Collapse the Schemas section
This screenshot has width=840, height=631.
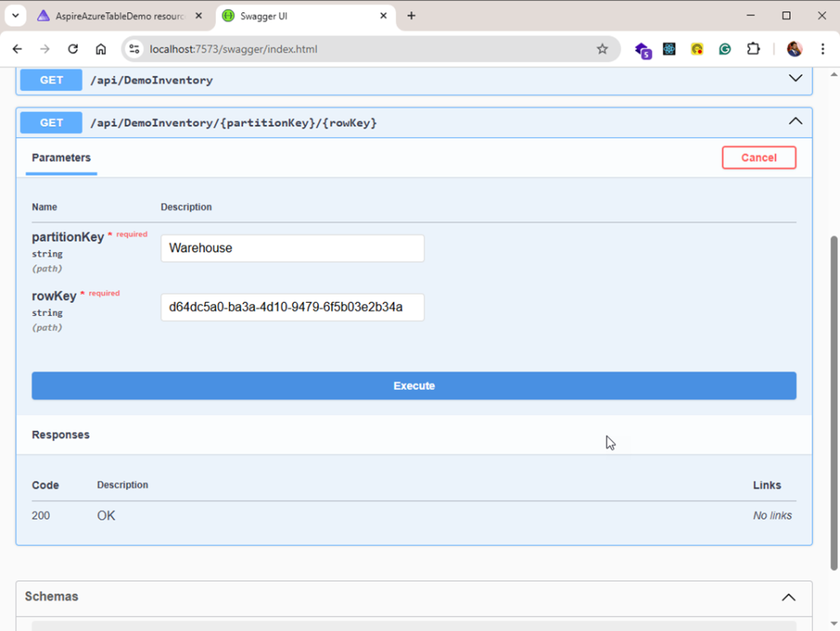point(788,597)
